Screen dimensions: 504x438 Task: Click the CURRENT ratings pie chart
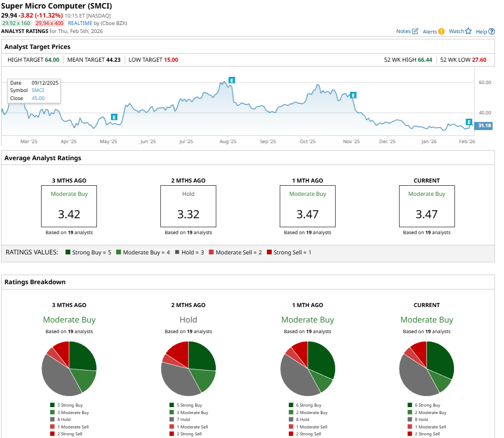(x=426, y=368)
